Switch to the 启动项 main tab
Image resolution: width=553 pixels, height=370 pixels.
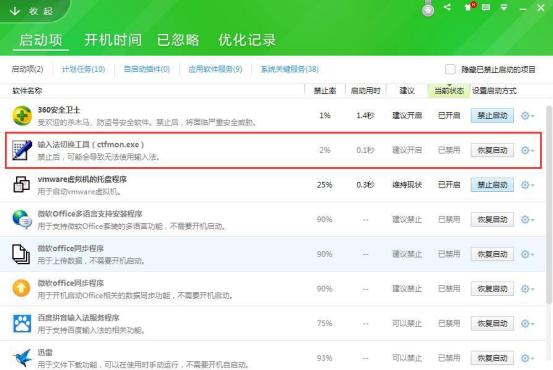[41, 40]
